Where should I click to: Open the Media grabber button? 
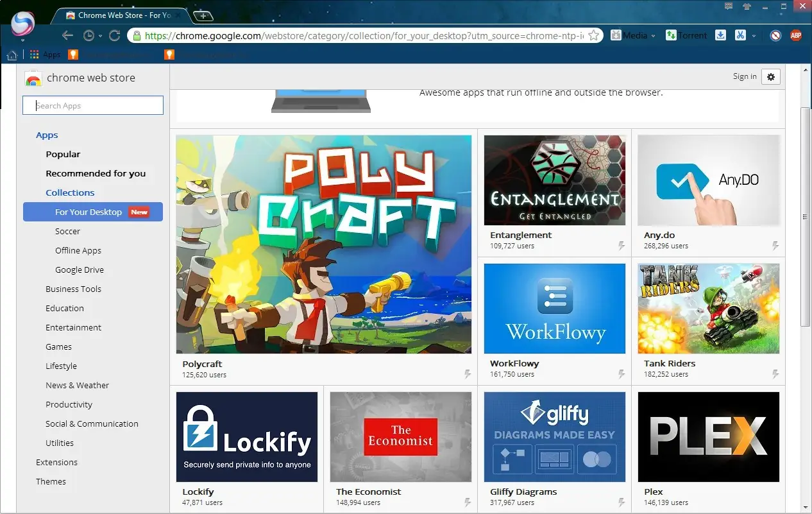pos(629,35)
